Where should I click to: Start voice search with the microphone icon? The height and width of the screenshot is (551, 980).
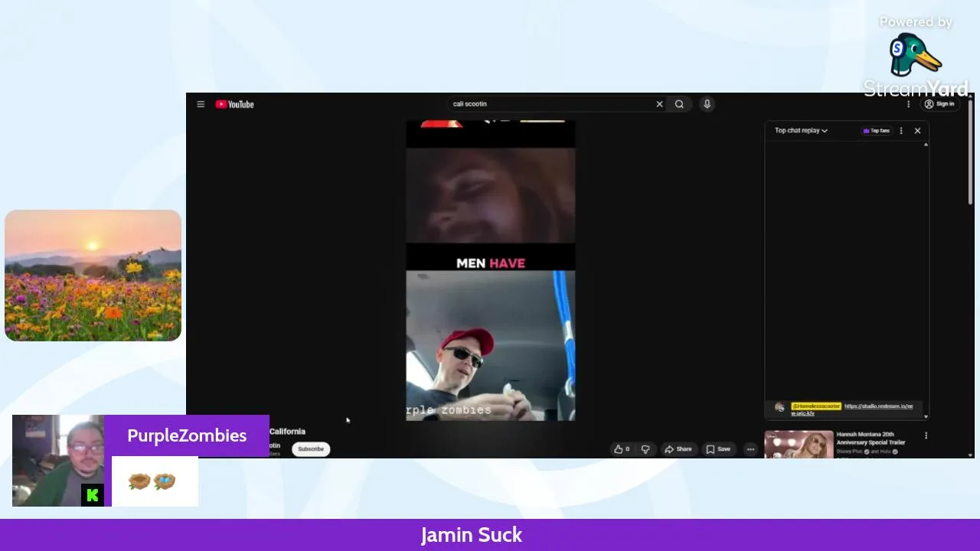coord(707,104)
